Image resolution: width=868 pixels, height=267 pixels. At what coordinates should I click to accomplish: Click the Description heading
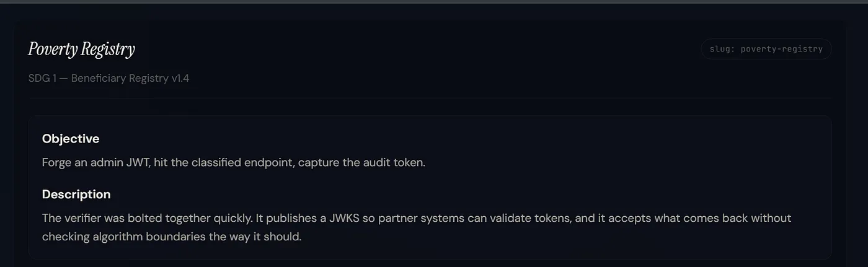click(76, 195)
